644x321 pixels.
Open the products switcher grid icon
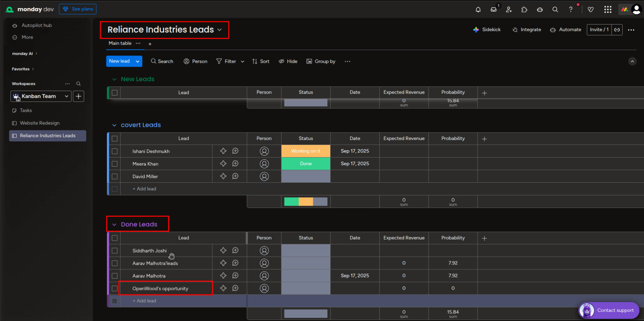[608, 9]
